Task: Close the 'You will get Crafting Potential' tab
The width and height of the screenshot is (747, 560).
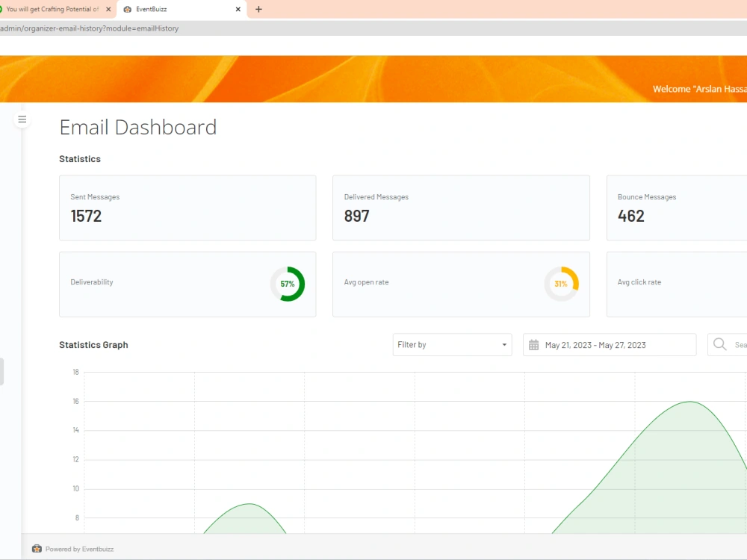Action: (x=108, y=9)
